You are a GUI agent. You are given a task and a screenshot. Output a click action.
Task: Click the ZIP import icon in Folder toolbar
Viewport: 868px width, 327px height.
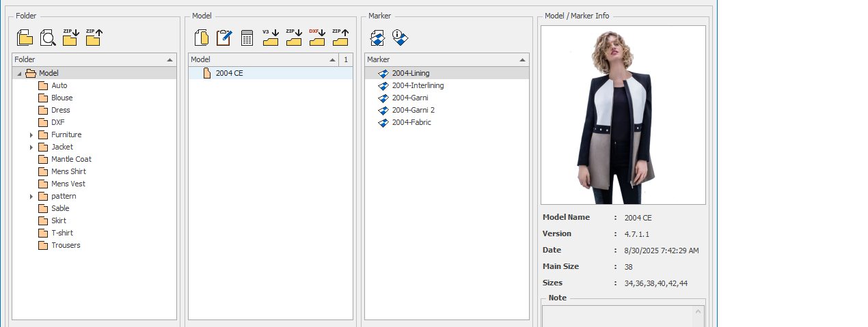(70, 38)
